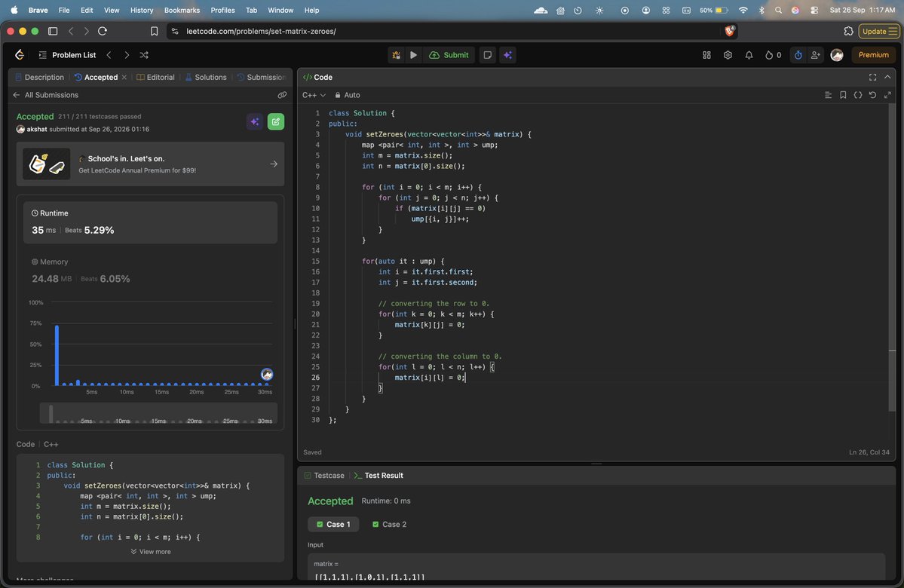Run the code with play button
The height and width of the screenshot is (588, 904).
[413, 55]
